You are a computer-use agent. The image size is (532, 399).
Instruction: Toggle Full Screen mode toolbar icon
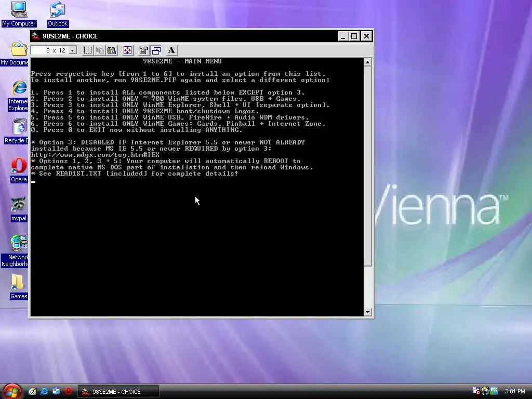click(128, 50)
